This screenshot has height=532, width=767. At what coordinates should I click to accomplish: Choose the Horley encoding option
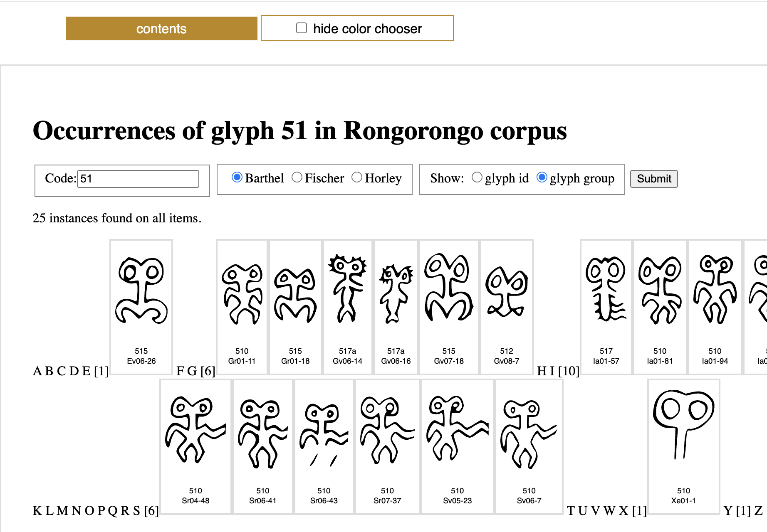357,177
